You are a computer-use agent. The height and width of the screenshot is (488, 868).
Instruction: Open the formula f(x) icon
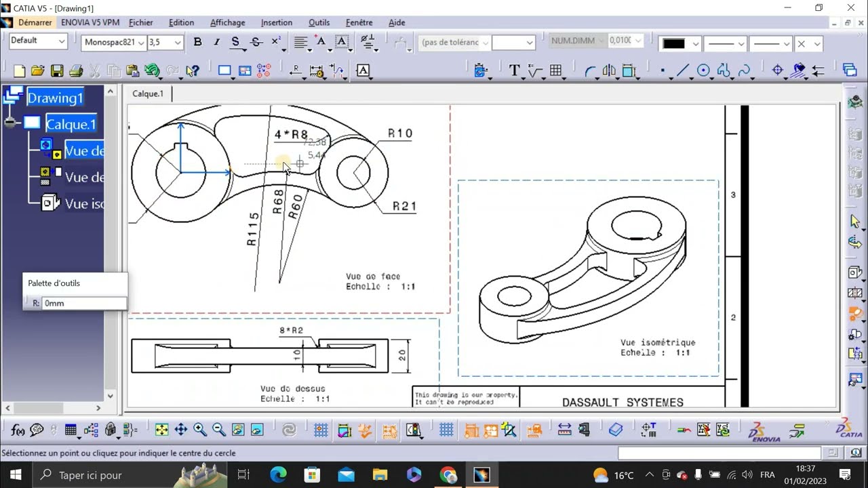(x=18, y=429)
